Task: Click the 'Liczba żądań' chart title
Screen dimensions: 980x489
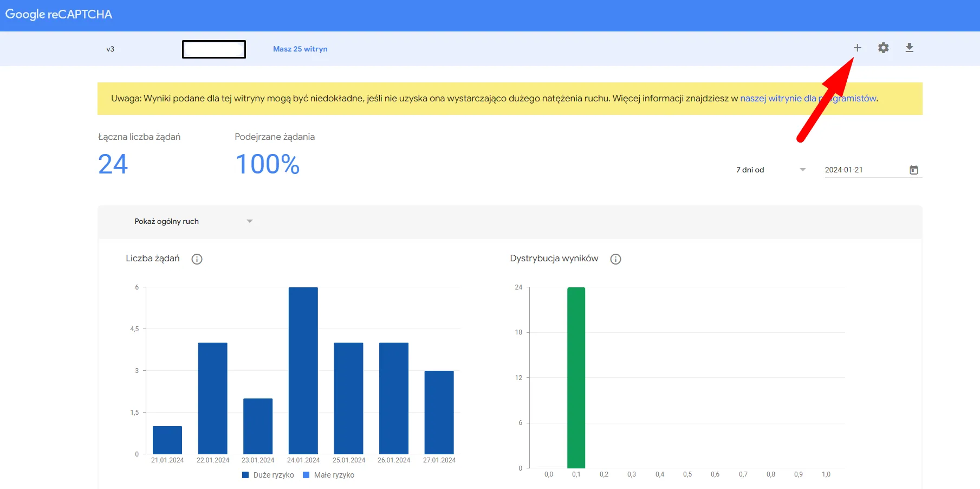Action: coord(153,259)
